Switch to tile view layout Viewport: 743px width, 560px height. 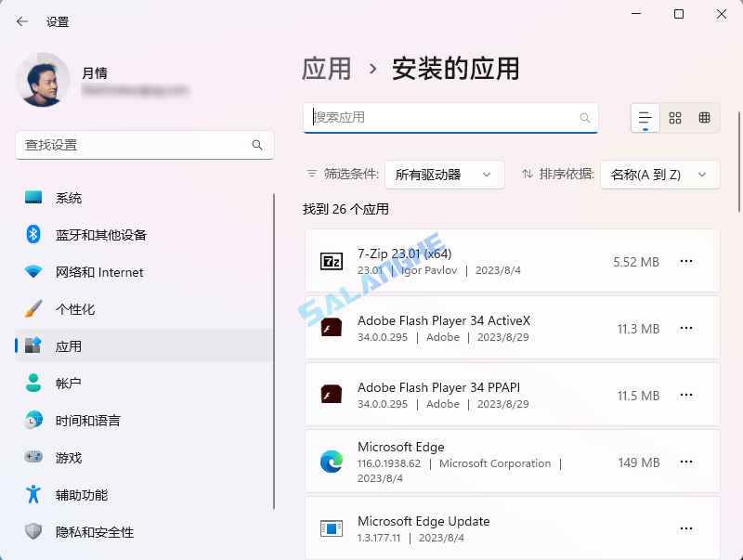705,118
